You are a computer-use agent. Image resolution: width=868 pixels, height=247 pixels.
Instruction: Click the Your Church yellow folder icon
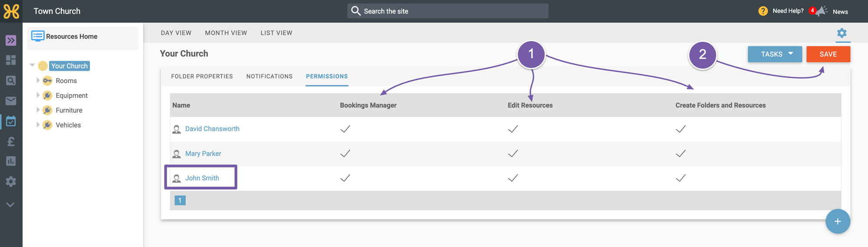point(43,66)
